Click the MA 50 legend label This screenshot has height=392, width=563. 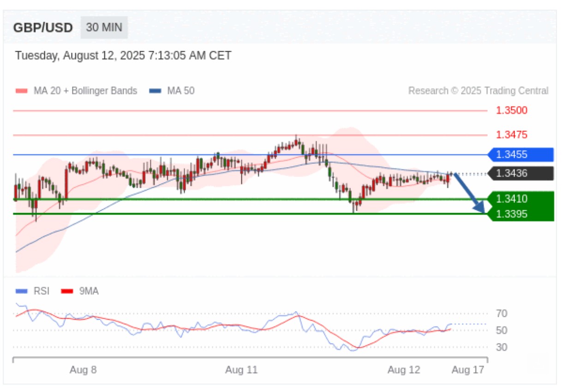[180, 91]
